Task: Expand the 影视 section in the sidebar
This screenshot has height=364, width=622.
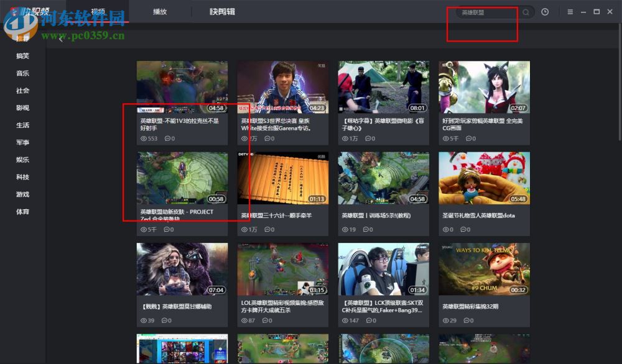Action: point(22,108)
